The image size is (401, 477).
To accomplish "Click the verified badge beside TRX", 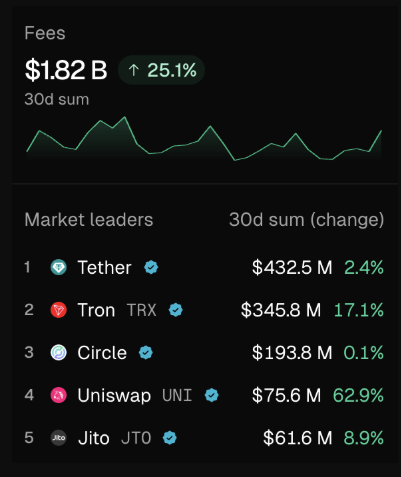I will (176, 310).
